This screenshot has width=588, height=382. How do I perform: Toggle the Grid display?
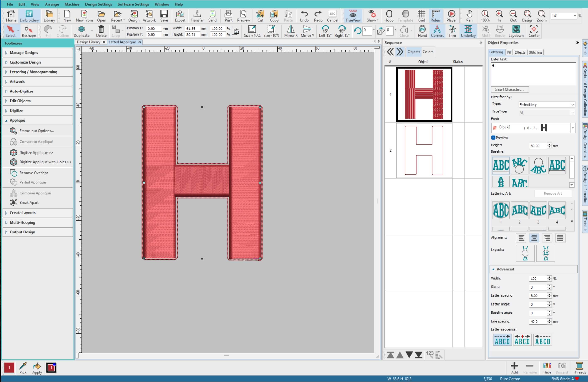click(x=422, y=16)
